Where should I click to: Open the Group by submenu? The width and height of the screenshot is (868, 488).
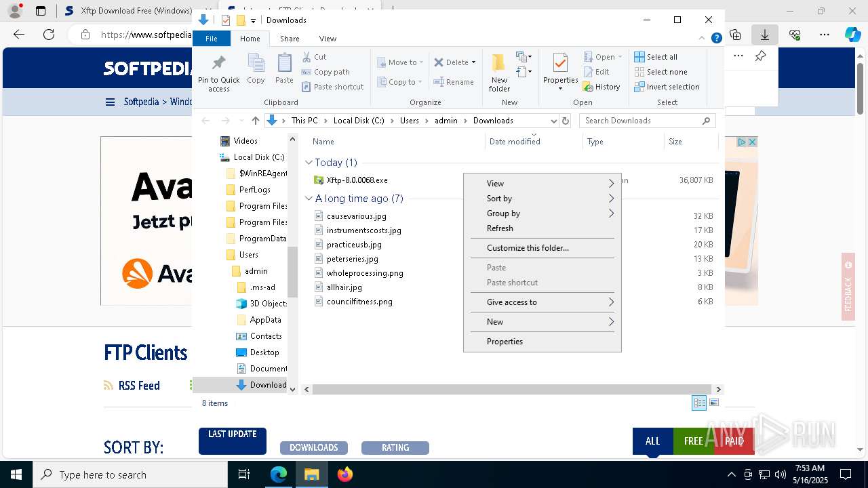pyautogui.click(x=542, y=213)
